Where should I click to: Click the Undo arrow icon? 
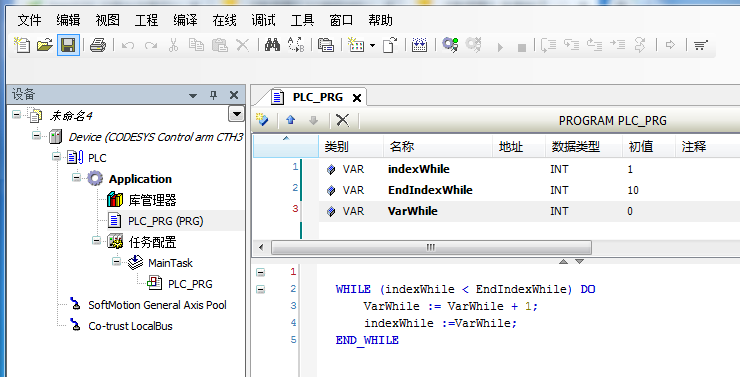pyautogui.click(x=127, y=45)
